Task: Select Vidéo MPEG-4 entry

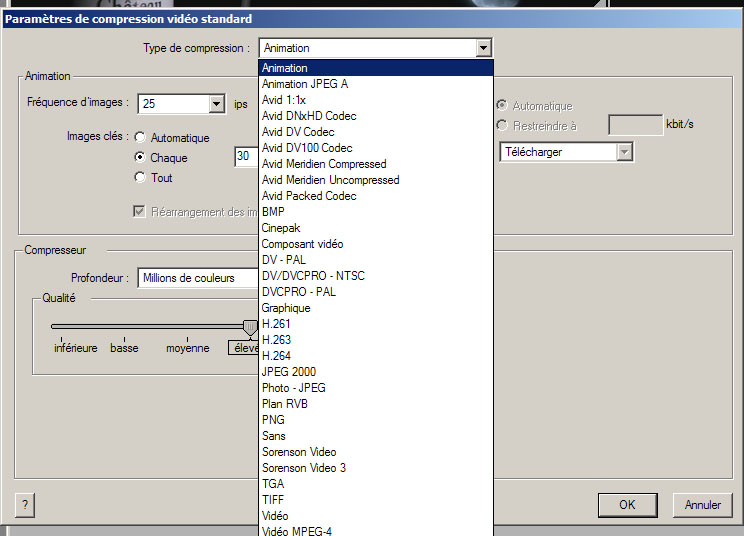Action: pyautogui.click(x=376, y=531)
